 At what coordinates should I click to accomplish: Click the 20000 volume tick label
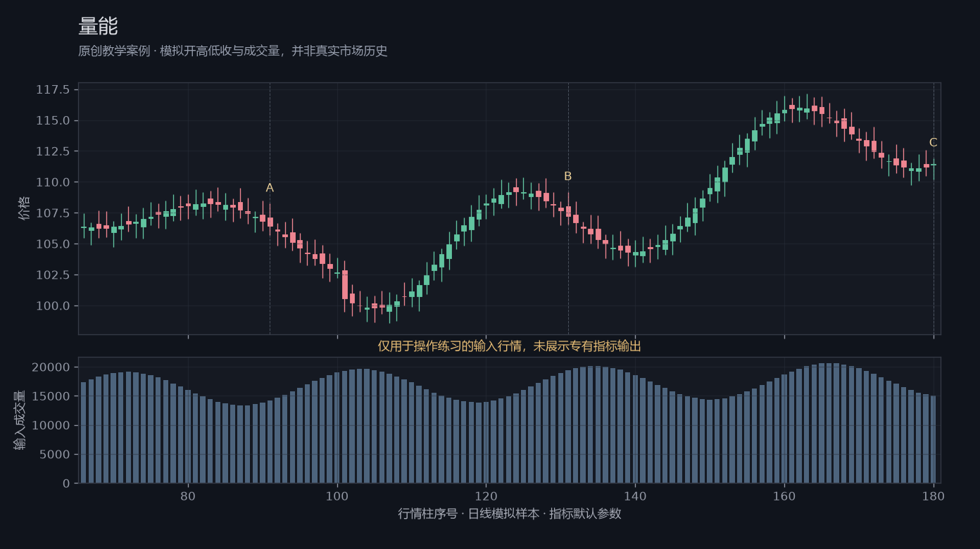[51, 367]
